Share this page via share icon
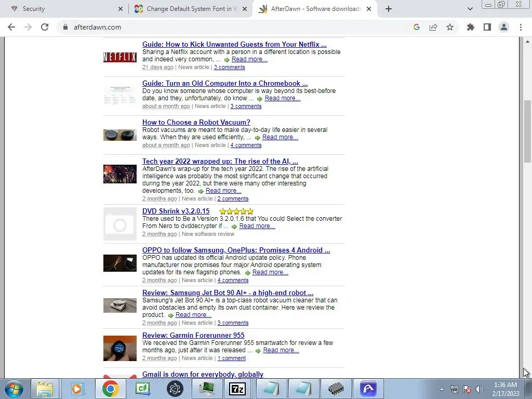 point(433,27)
